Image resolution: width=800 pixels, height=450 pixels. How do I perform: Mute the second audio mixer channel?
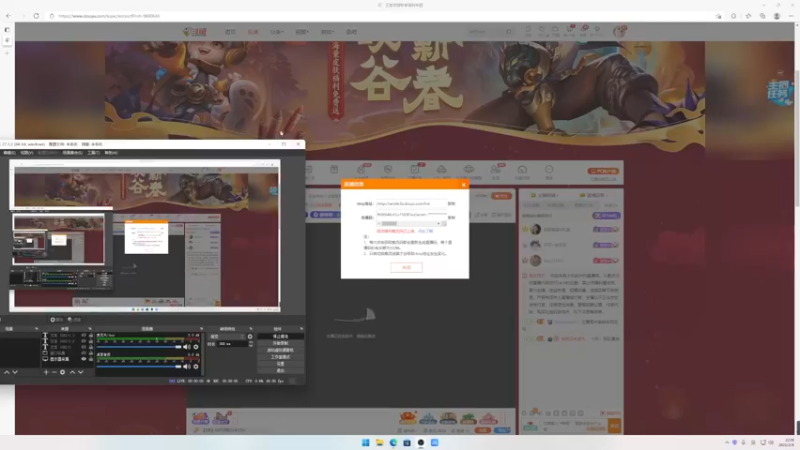coord(187,366)
